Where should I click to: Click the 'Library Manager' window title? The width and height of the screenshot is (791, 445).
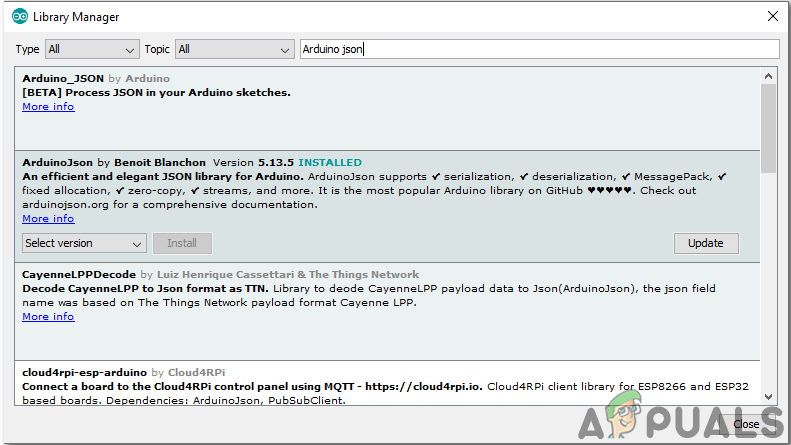coord(76,17)
